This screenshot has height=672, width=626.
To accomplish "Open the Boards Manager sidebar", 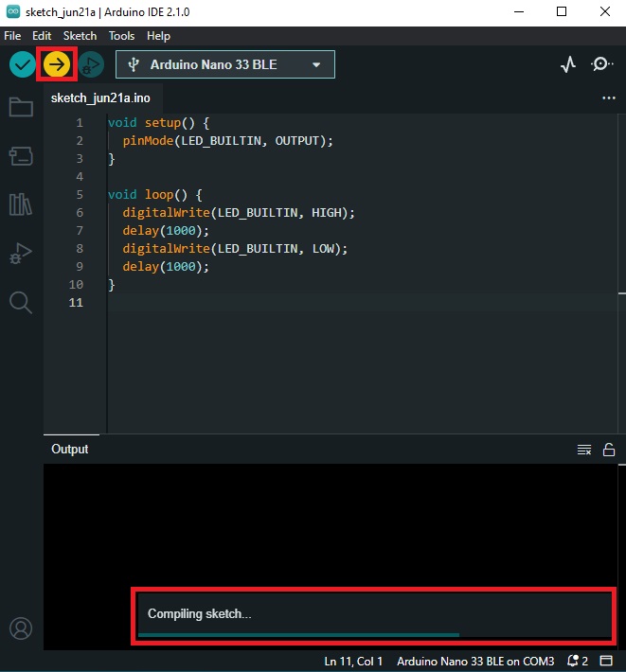I will 21,155.
